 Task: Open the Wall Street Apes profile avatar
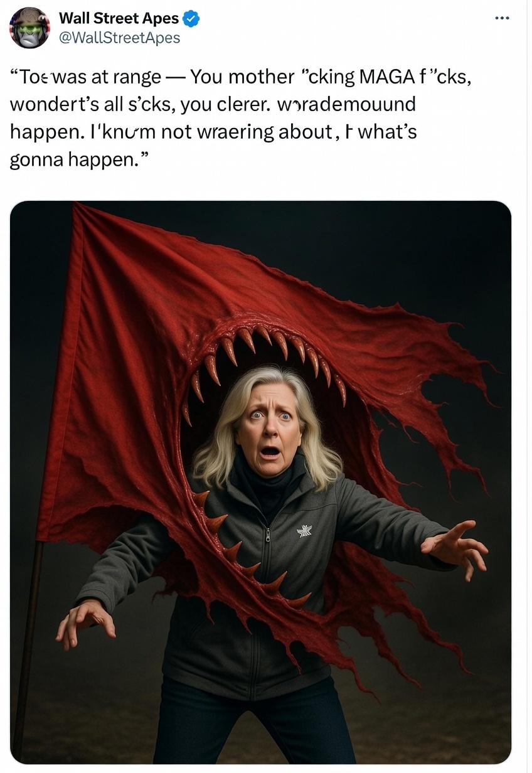[29, 28]
